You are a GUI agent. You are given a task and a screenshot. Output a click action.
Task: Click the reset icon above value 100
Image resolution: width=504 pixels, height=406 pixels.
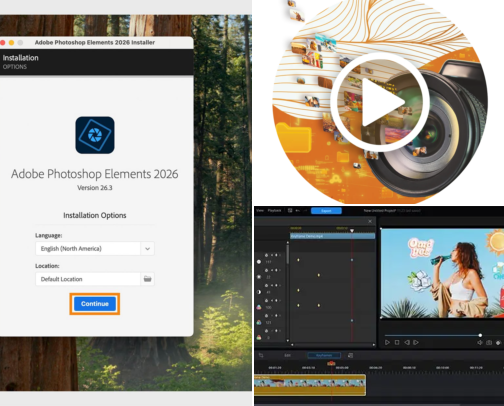[266, 300]
